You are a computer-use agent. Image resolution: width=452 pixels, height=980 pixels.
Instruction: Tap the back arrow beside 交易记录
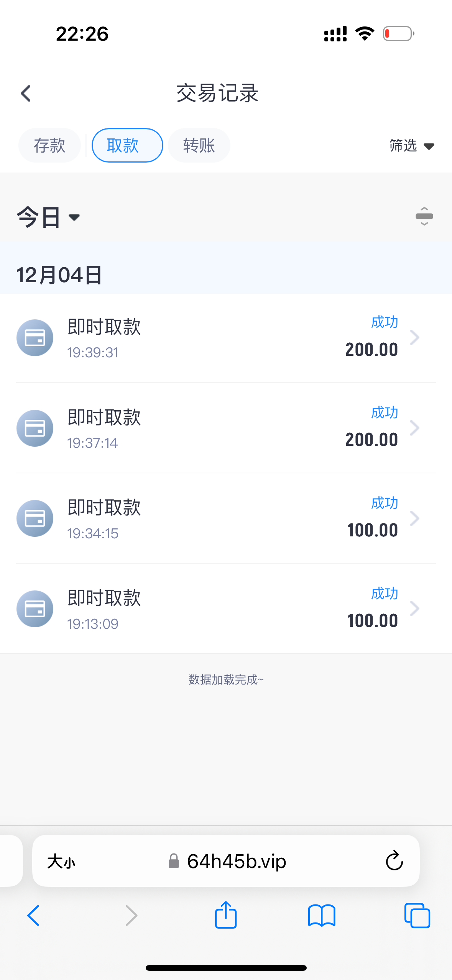coord(26,93)
